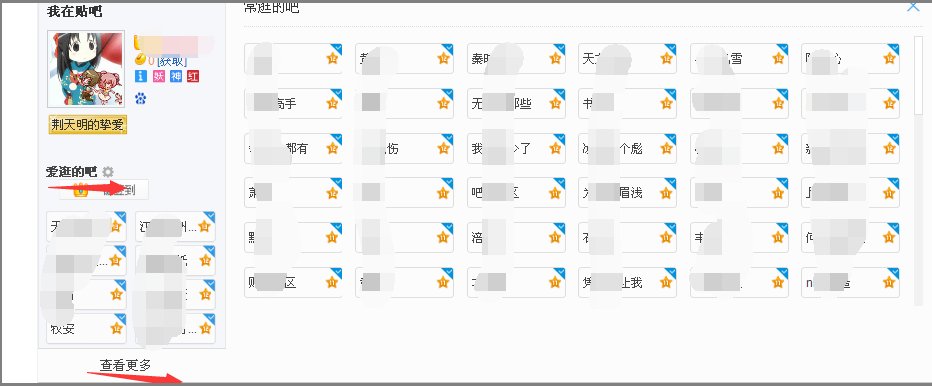This screenshot has width=932, height=386.
Task: Click the blue 'i' info badge
Action: click(x=141, y=76)
